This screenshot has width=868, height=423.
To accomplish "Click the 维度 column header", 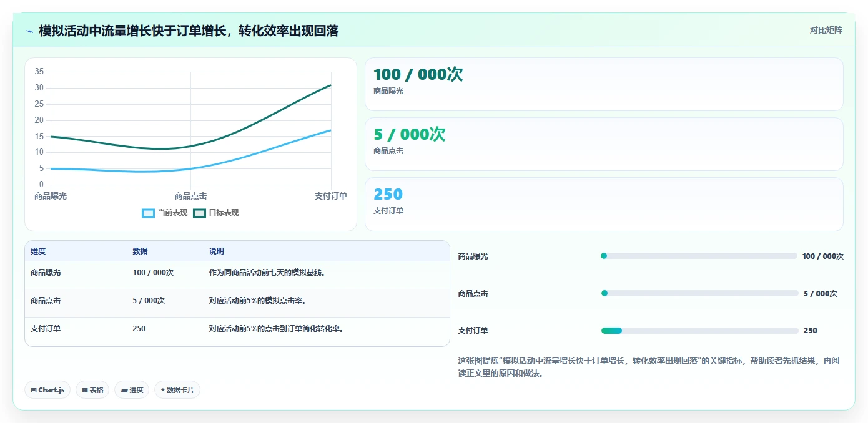I will tap(38, 251).
